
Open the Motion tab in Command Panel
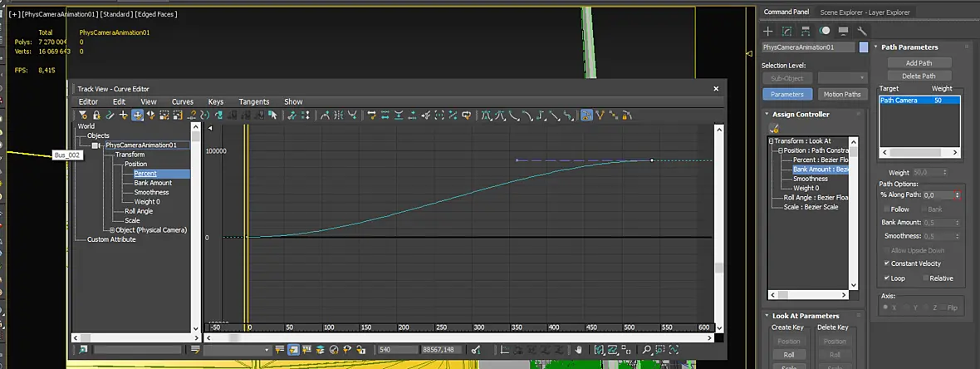[825, 31]
